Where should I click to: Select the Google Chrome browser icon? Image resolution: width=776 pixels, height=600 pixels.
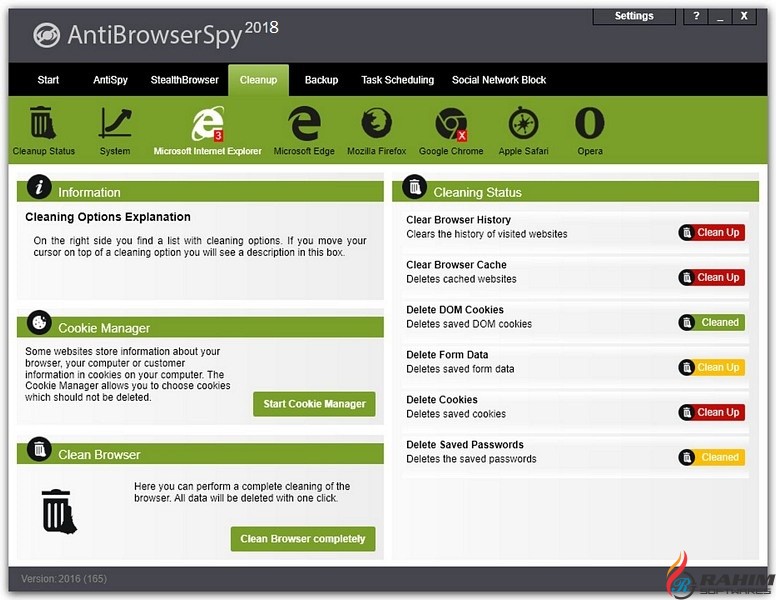[x=451, y=124]
